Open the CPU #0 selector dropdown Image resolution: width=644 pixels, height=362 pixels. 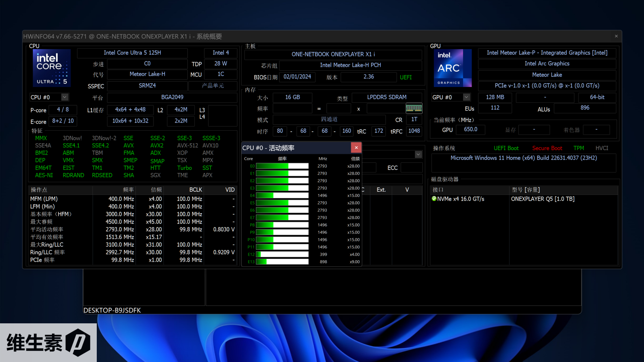(64, 97)
